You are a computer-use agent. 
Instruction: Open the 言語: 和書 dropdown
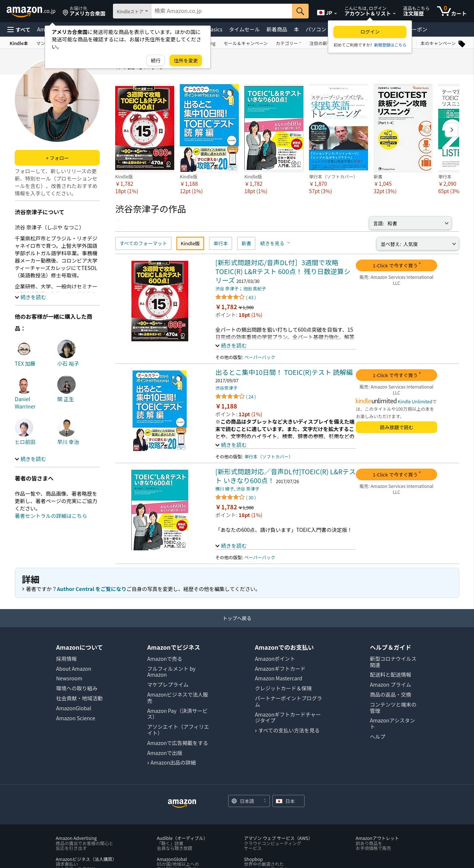(410, 223)
